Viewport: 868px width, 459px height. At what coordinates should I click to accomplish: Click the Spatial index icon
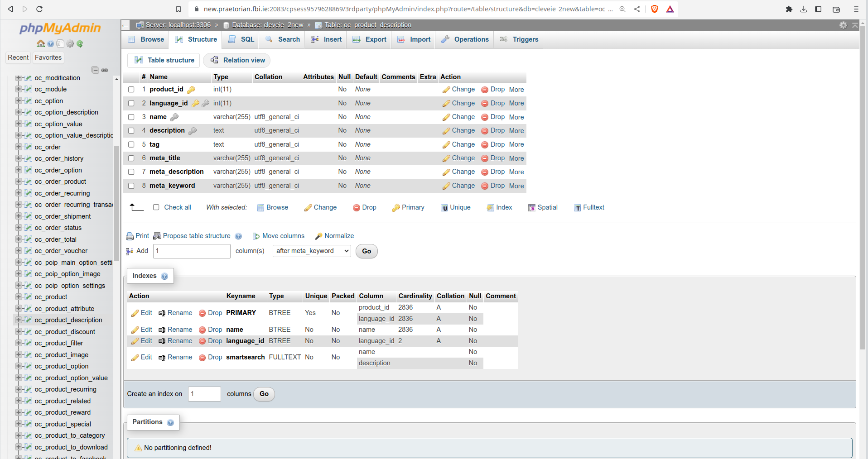[x=532, y=208]
